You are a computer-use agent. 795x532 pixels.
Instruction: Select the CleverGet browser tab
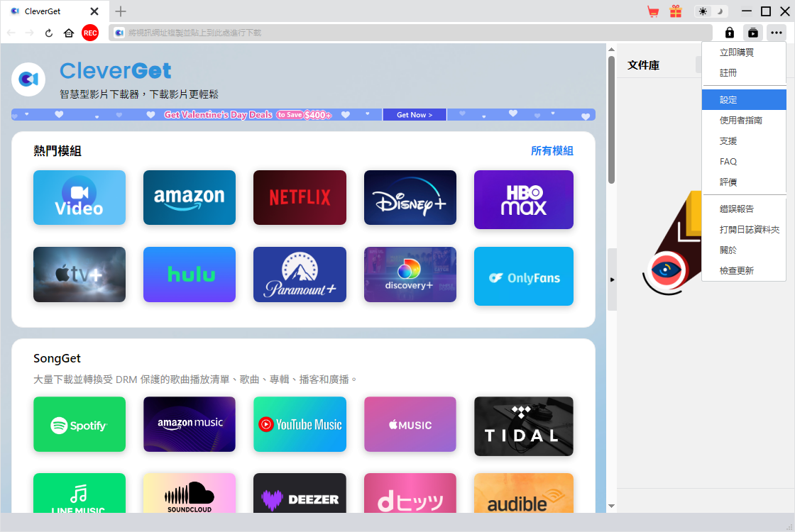(53, 11)
